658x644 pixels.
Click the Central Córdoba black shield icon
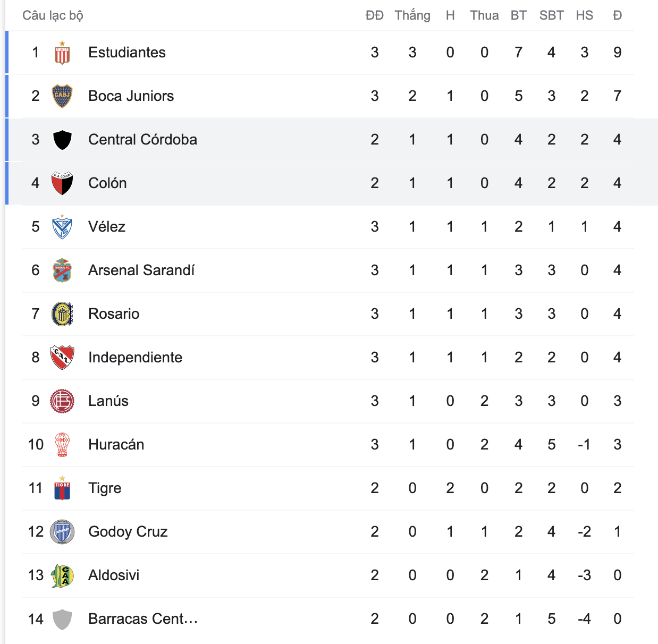tap(62, 140)
